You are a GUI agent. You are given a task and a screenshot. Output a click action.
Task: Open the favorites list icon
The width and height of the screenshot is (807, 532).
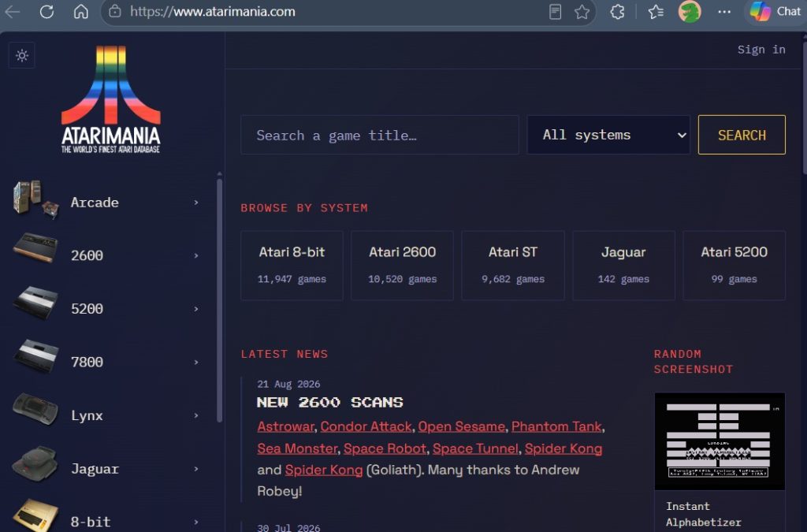(655, 11)
